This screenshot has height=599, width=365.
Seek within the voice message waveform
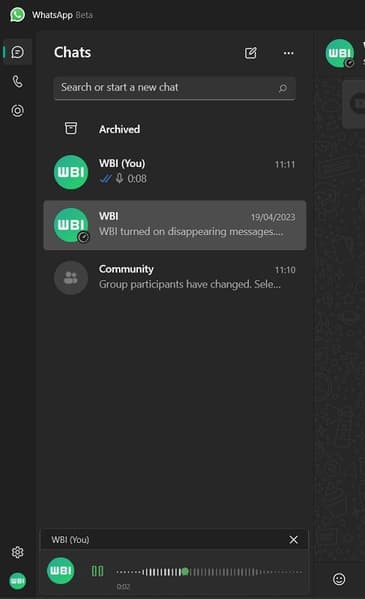tap(209, 572)
